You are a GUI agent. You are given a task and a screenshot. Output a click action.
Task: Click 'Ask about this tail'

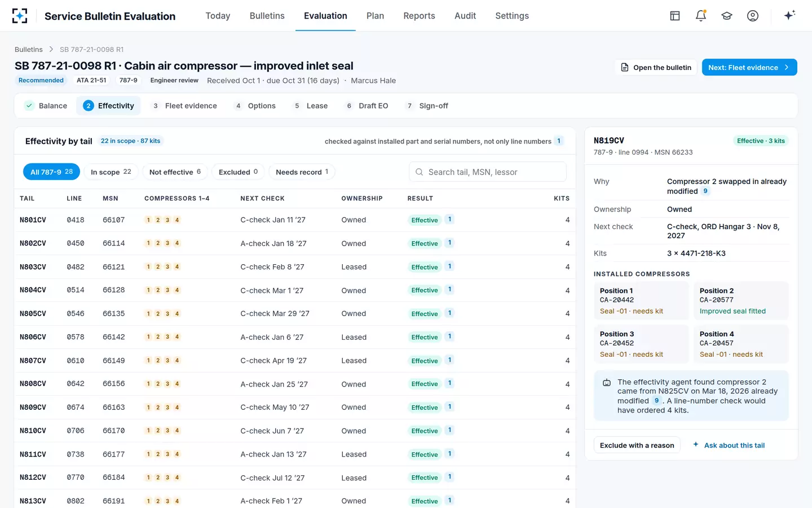(x=729, y=445)
